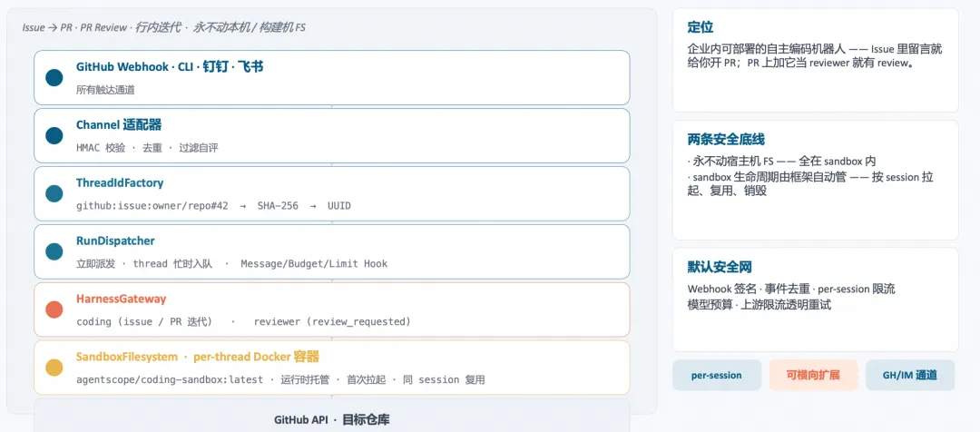Click the yellow dot beside SandboxFilesystem

click(54, 368)
